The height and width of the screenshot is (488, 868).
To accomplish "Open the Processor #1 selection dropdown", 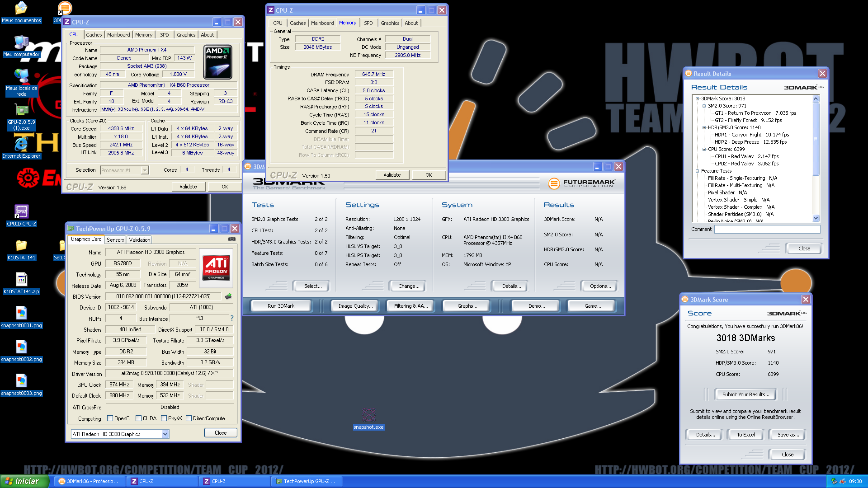I will click(x=145, y=170).
